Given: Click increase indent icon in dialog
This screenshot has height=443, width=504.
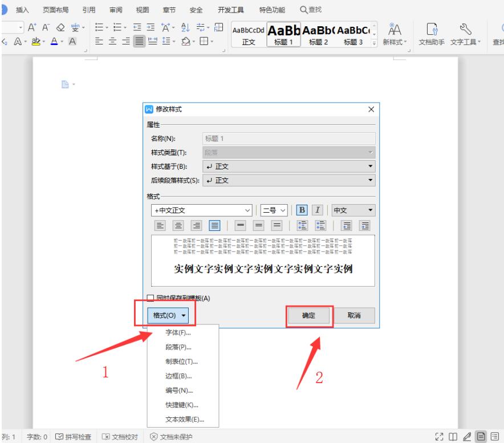Looking at the screenshot, I should click(365, 225).
